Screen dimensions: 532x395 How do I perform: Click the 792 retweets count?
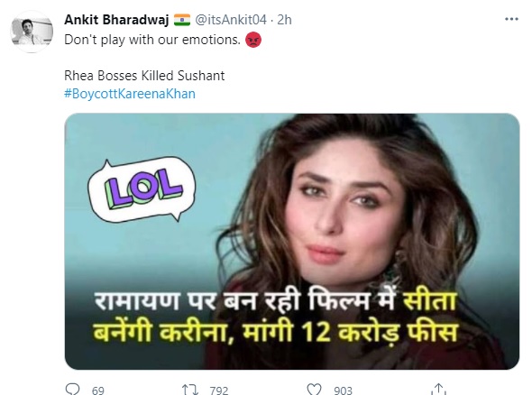(x=219, y=390)
